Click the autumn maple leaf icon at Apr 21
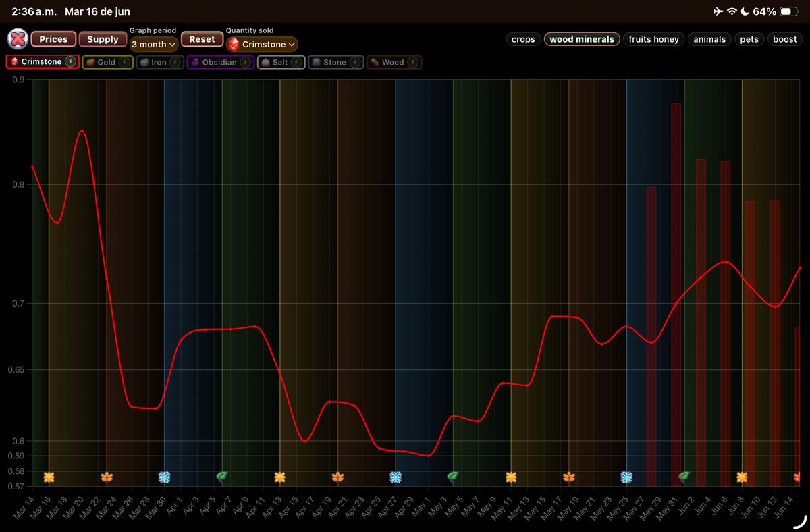The width and height of the screenshot is (810, 532). pyautogui.click(x=337, y=477)
